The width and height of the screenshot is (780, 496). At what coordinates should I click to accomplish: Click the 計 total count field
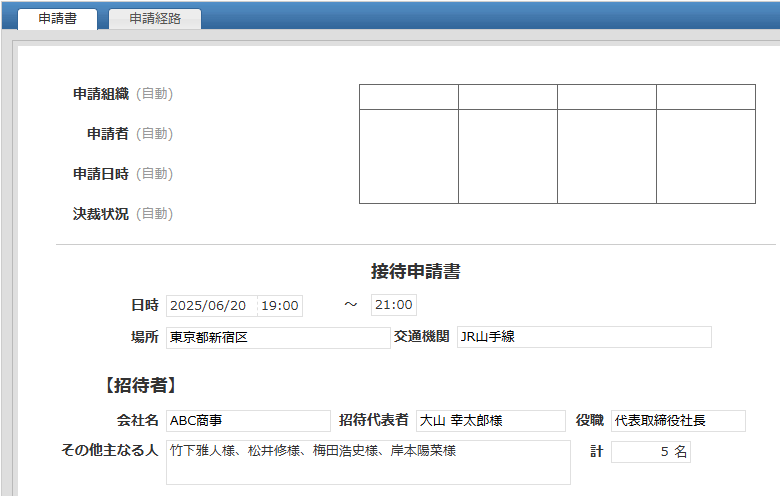pyautogui.click(x=650, y=452)
